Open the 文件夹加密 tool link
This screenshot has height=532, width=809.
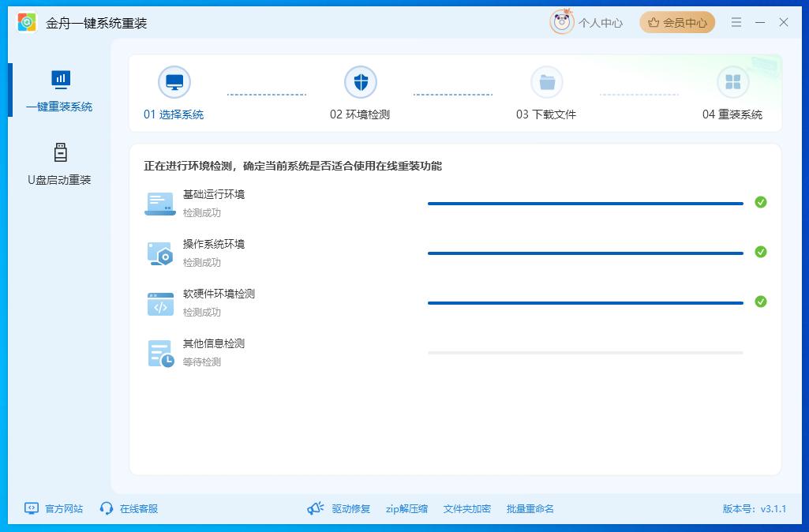(x=466, y=508)
